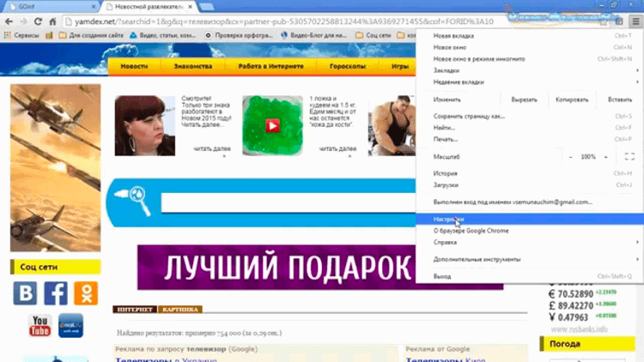This screenshot has height=362, width=644.
Task: Click Копировать in the menu
Action: click(572, 100)
